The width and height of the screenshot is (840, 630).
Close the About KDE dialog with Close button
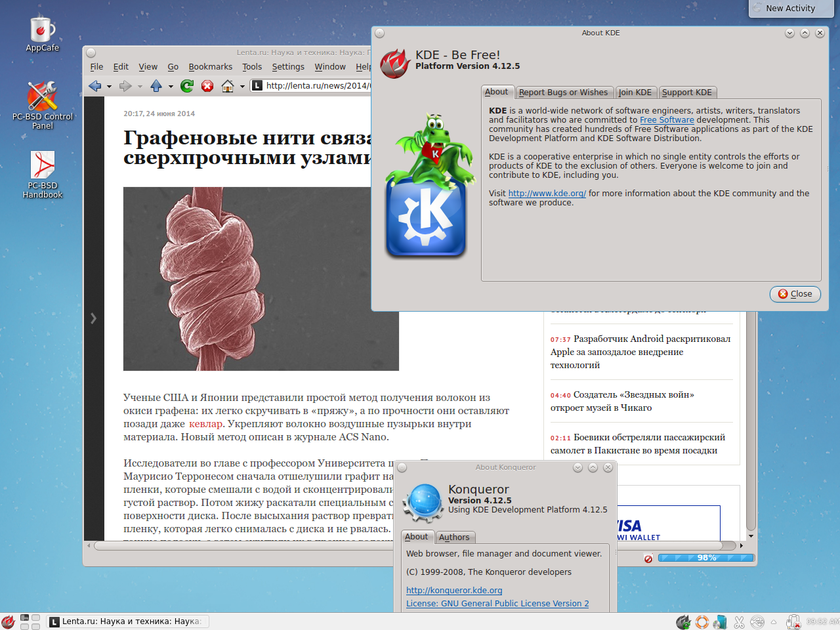pos(795,294)
